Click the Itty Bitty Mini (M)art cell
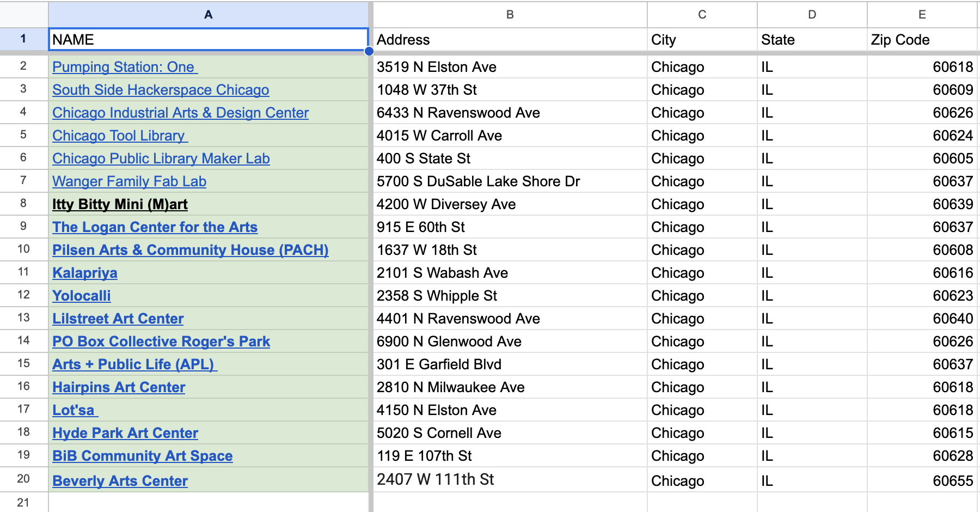The image size is (980, 512). click(x=209, y=204)
